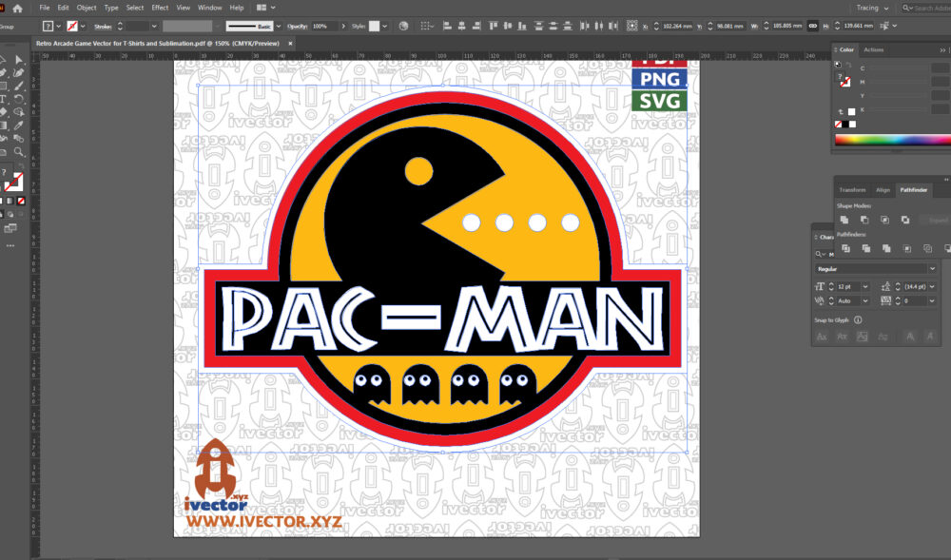951x560 pixels.
Task: Open the Type menu
Action: click(x=111, y=8)
